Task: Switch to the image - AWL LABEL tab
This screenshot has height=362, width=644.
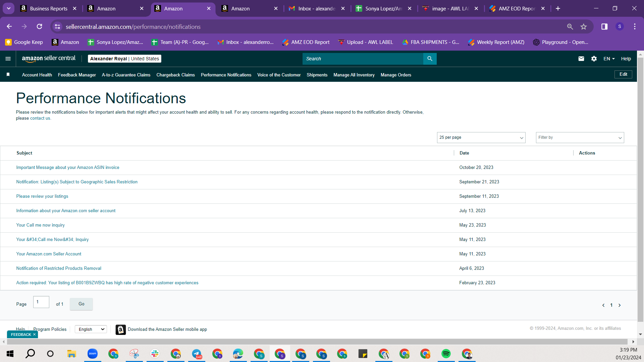Action: click(450, 8)
